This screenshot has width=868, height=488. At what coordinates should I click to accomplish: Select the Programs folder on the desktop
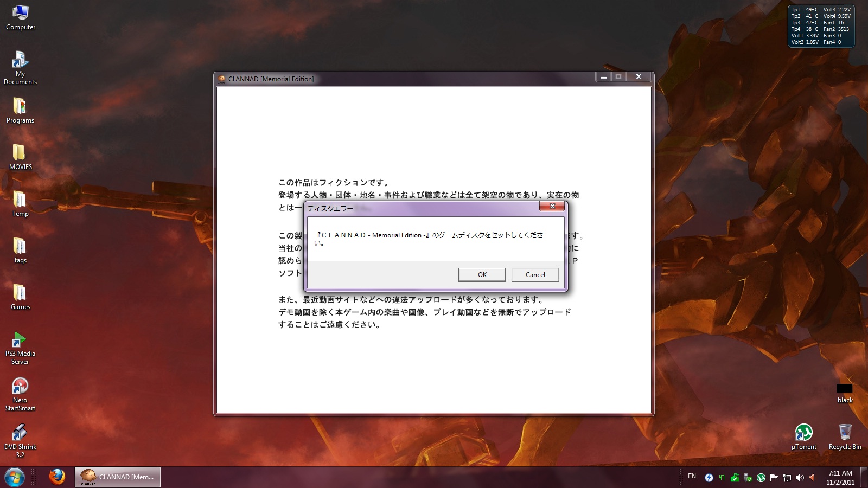tap(20, 111)
